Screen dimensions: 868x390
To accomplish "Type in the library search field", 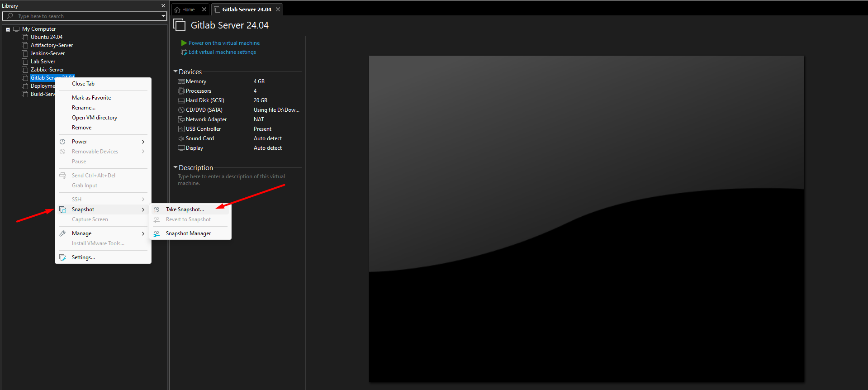I will (86, 16).
